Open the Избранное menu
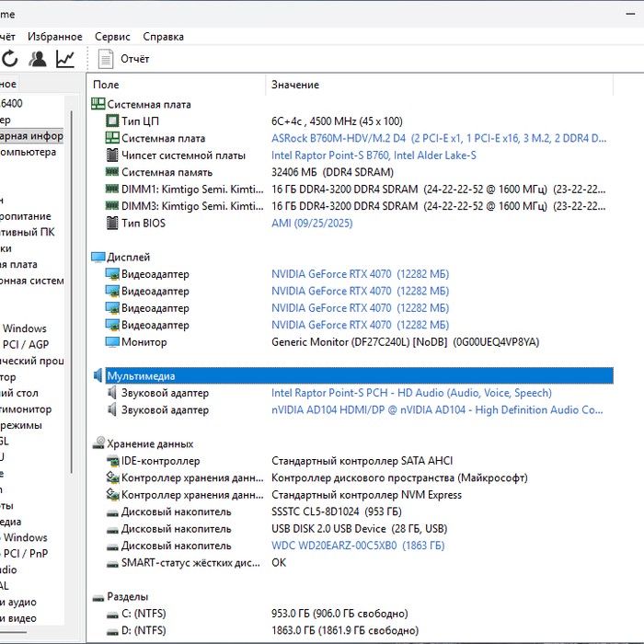The image size is (644, 644). (x=55, y=37)
